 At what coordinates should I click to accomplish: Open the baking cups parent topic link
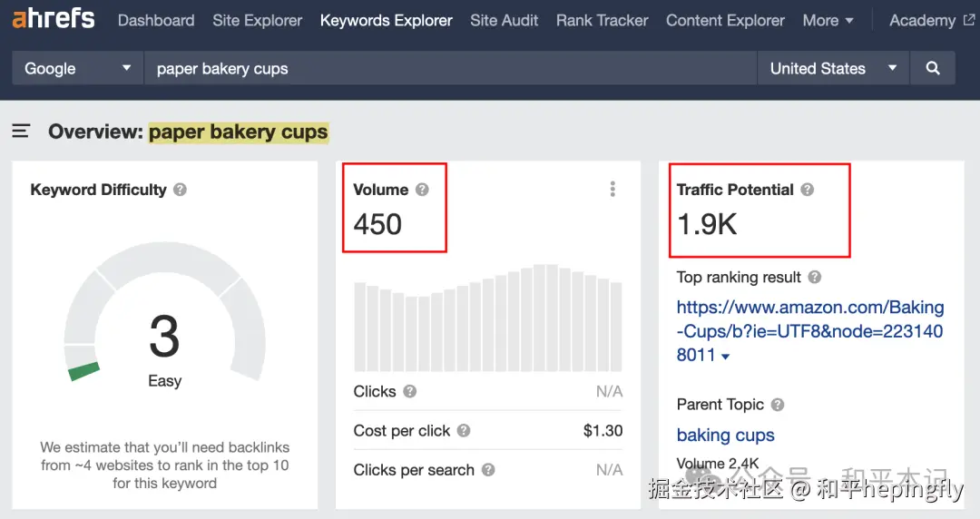(725, 436)
